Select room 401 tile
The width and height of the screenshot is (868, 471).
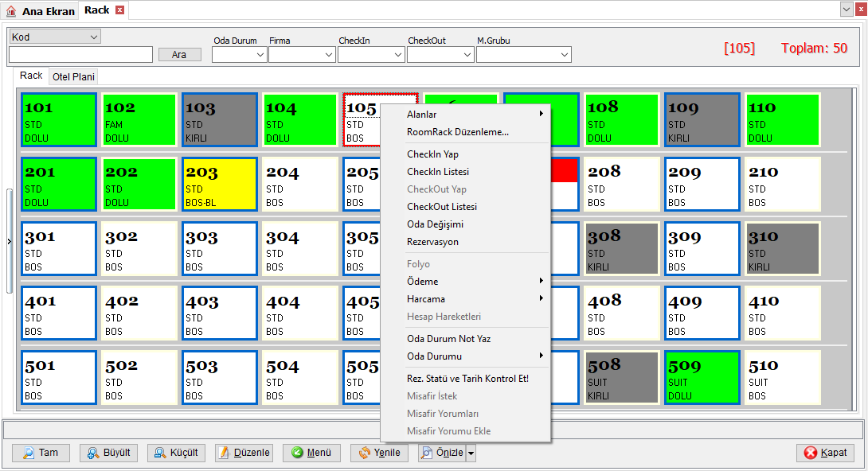[x=59, y=313]
